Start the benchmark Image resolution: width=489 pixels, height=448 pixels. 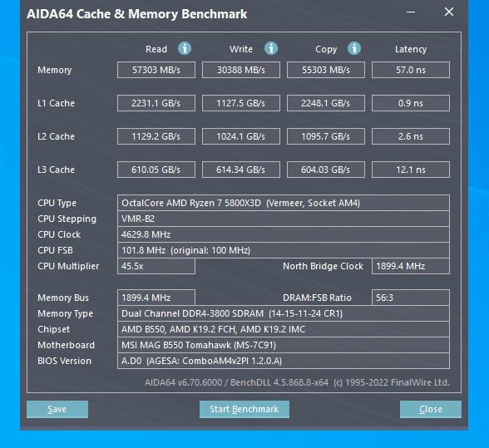click(244, 409)
